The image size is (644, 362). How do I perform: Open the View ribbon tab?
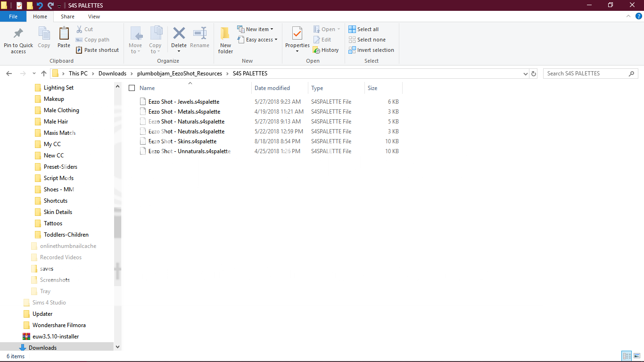click(x=94, y=16)
